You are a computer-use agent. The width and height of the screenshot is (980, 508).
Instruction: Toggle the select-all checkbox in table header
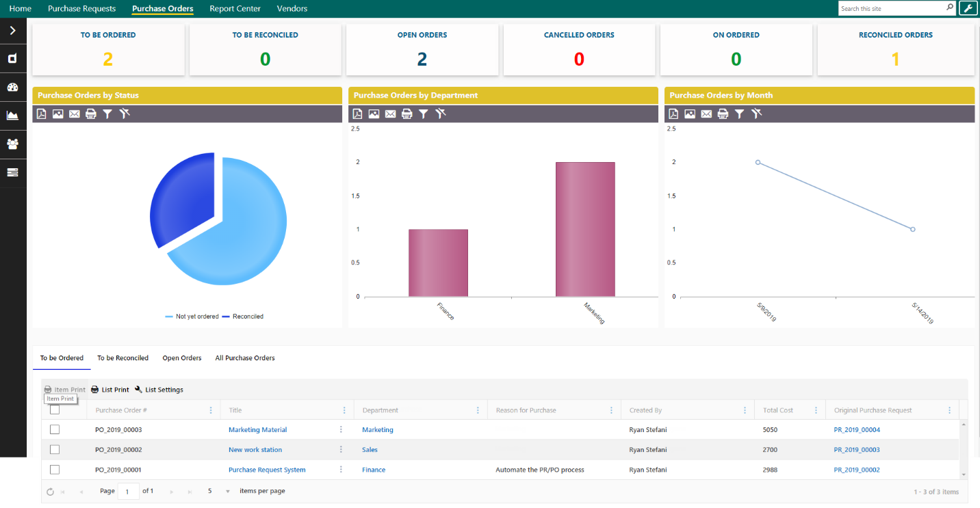[55, 410]
